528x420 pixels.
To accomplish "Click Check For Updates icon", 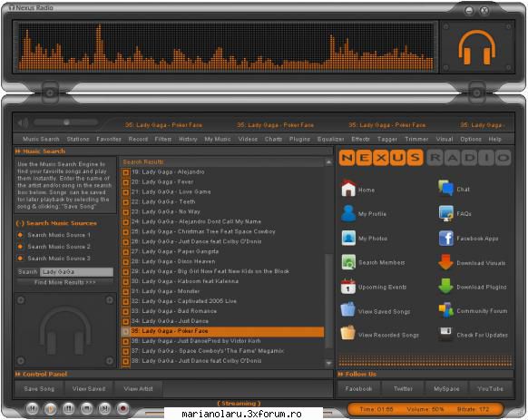I will pos(445,334).
